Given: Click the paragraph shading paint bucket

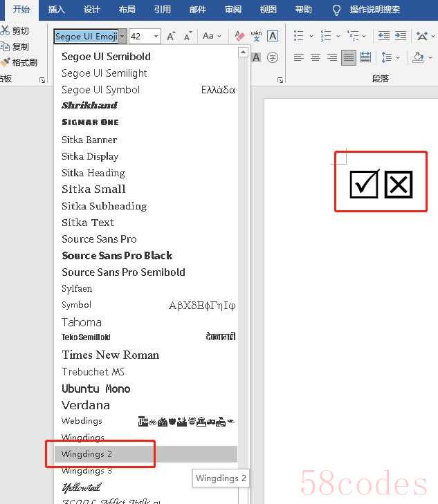Looking at the screenshot, I should coord(418,57).
